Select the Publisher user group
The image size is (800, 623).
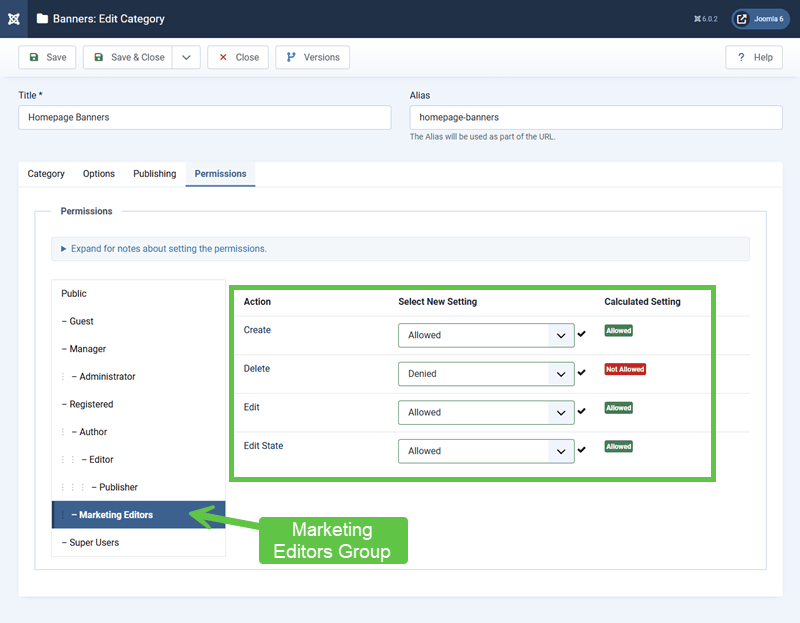pos(138,487)
